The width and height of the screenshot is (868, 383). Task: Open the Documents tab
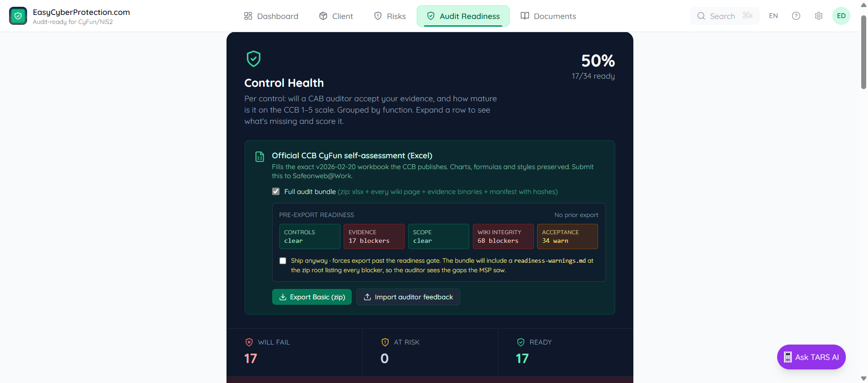(x=548, y=16)
